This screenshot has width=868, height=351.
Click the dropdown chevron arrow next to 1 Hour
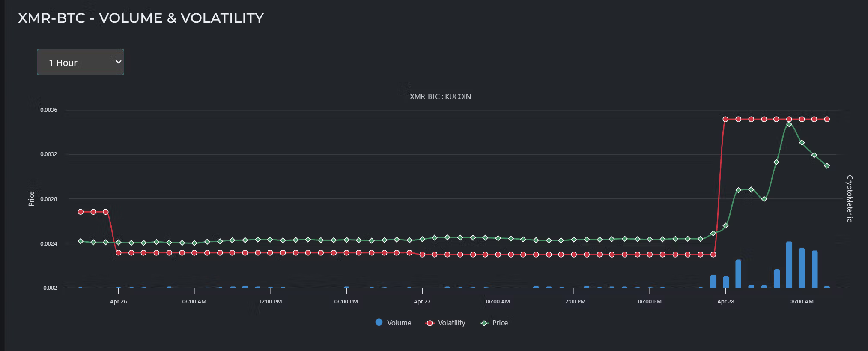pyautogui.click(x=119, y=62)
